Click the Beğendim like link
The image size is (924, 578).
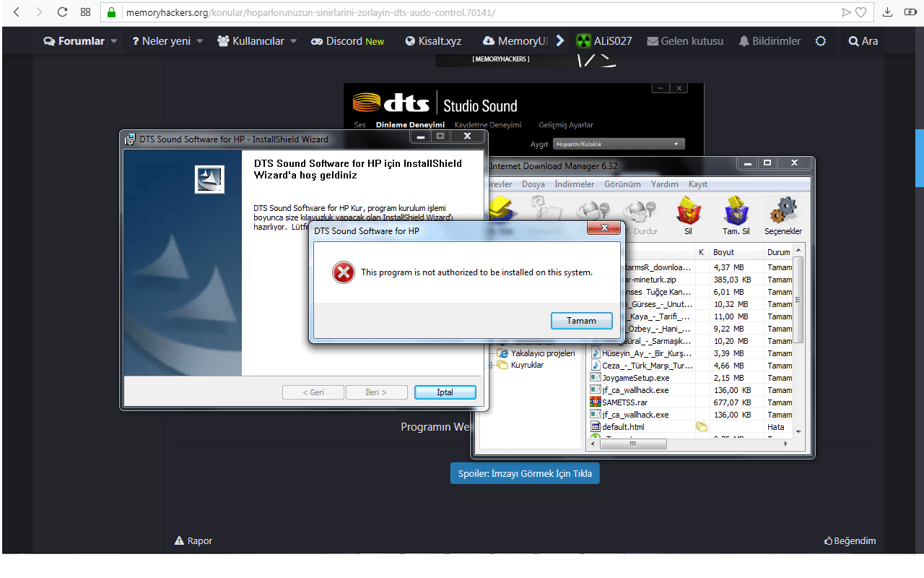pos(850,540)
